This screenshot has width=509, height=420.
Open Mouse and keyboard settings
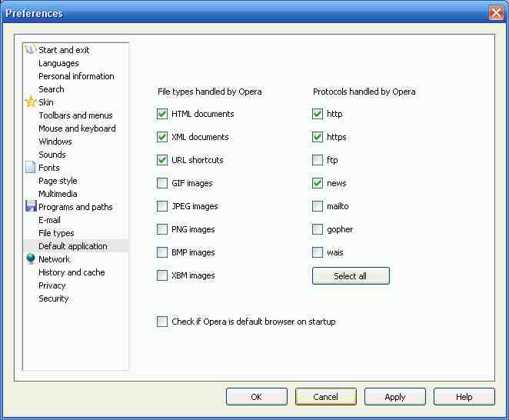tap(77, 128)
